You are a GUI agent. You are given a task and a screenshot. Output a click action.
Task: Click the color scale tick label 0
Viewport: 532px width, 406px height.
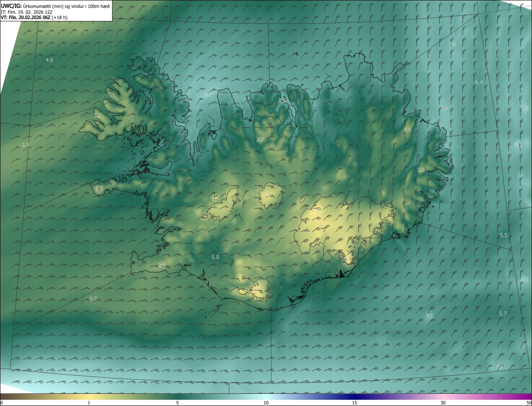(x=2, y=403)
